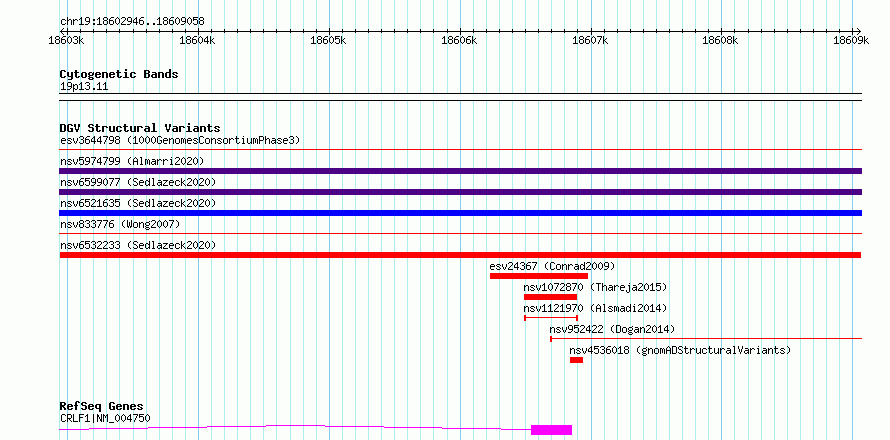Click the 18607k ruler tick label
This screenshot has width=890, height=440.
coord(590,40)
